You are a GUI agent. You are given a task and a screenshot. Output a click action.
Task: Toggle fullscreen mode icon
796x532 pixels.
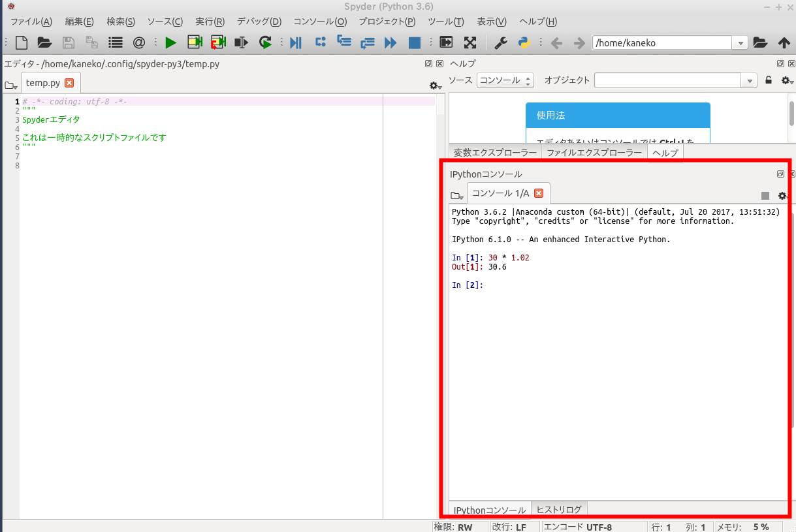point(470,43)
